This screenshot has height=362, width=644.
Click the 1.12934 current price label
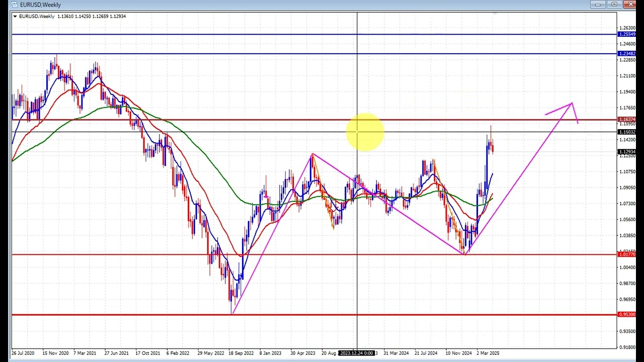[627, 152]
